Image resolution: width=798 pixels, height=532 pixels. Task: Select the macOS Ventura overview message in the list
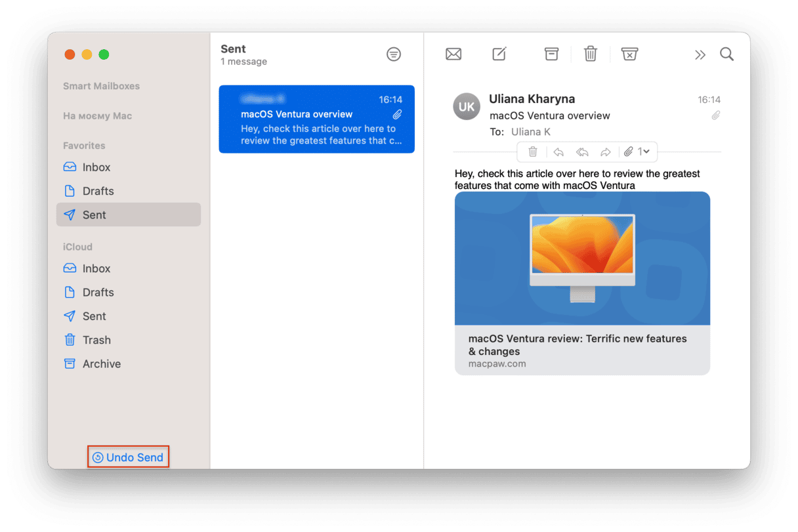pos(317,119)
